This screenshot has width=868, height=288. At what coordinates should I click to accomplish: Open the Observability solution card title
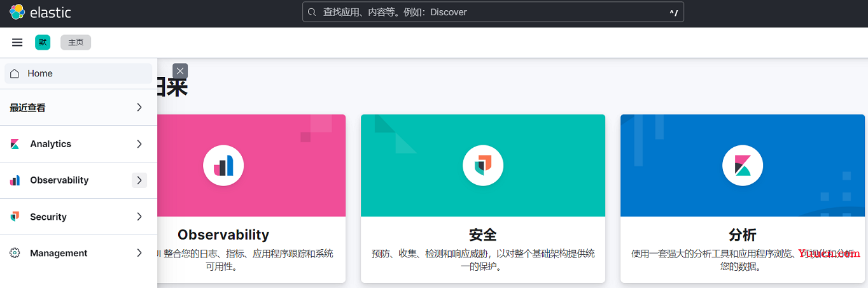pos(223,234)
